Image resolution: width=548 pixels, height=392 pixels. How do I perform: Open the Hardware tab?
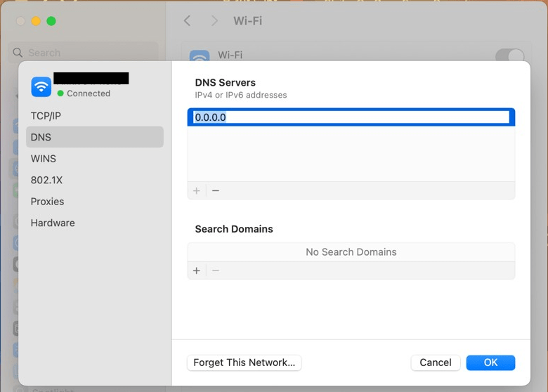click(53, 223)
